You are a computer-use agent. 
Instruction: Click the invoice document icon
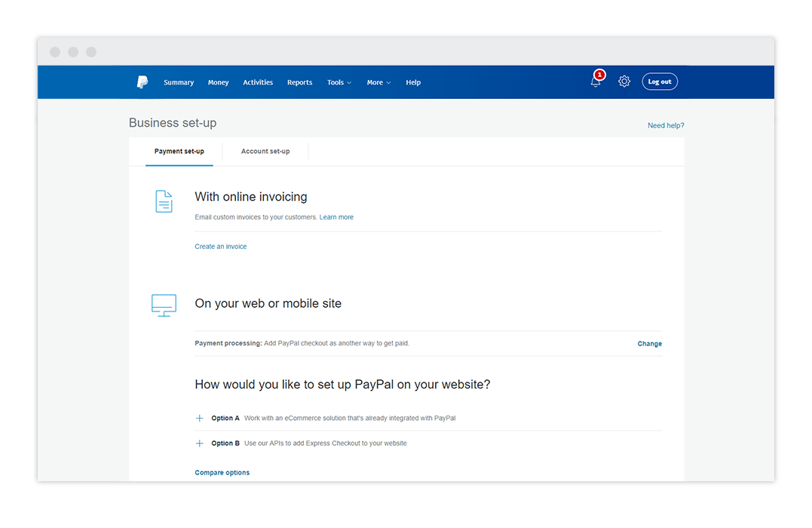point(164,201)
